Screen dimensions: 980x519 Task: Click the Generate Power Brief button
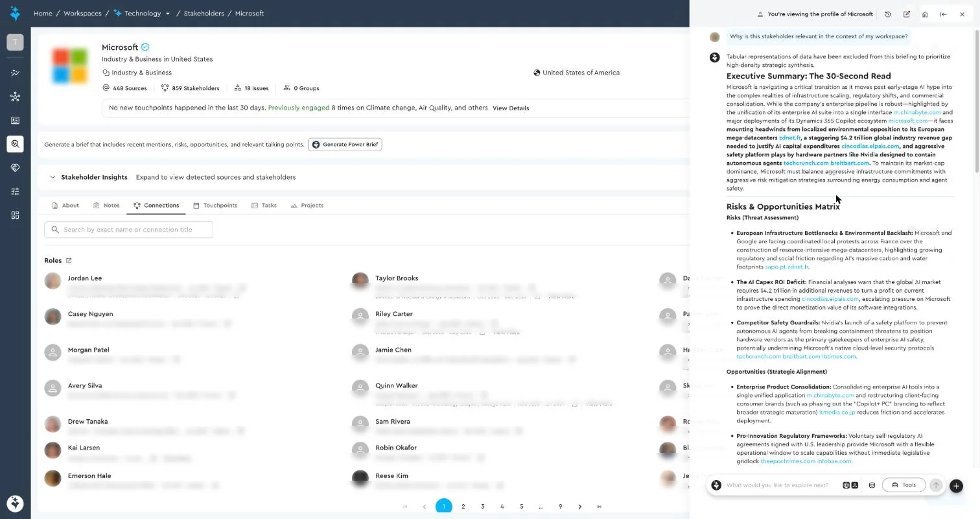(x=345, y=145)
